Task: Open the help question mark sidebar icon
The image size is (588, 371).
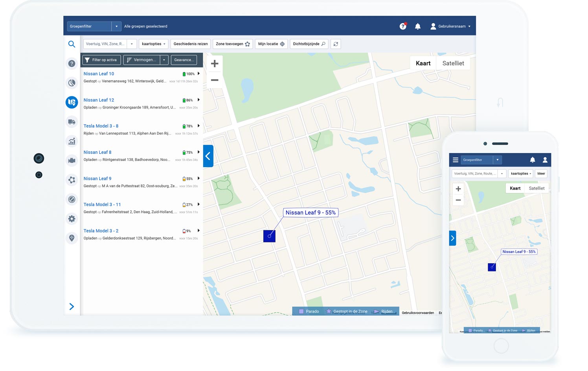Action: click(x=72, y=63)
